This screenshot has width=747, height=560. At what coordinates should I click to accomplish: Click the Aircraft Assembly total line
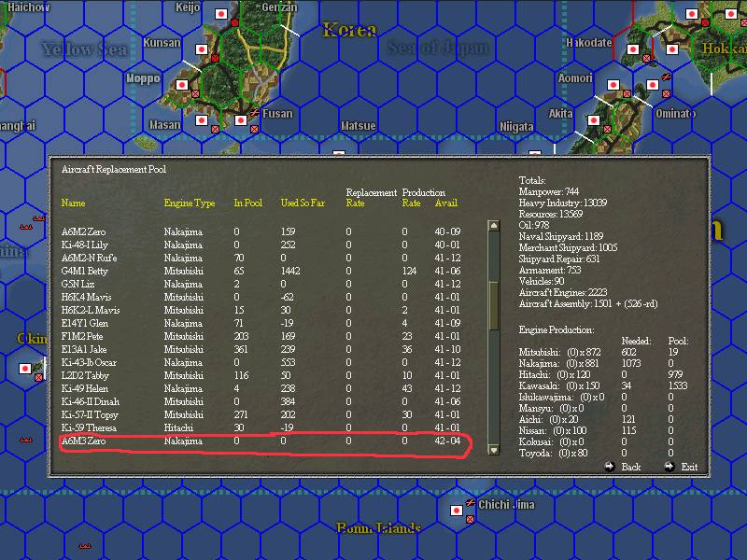(x=588, y=304)
